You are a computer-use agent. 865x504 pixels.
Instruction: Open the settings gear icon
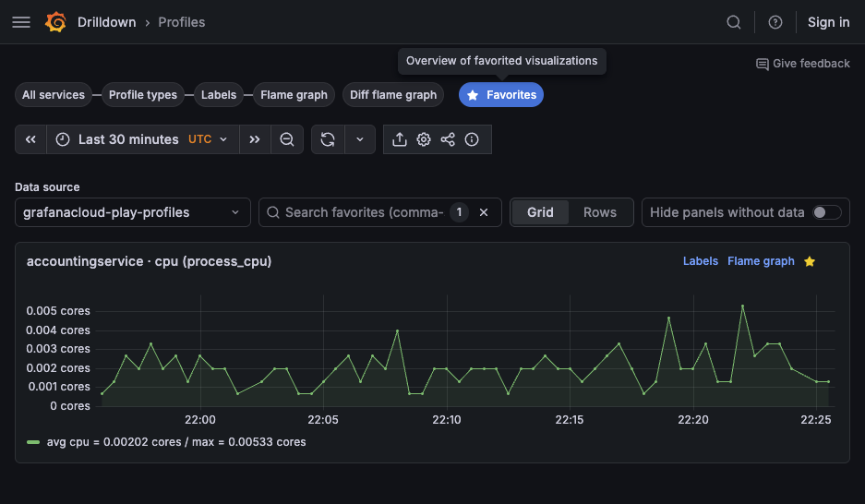tap(424, 139)
